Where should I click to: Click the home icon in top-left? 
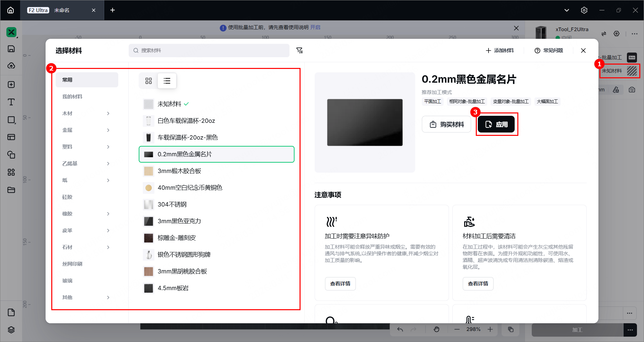pos(10,10)
